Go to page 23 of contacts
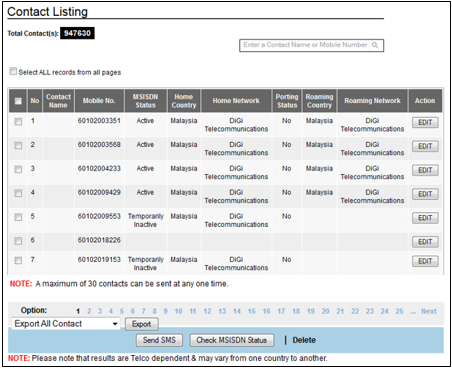 tap(370, 311)
